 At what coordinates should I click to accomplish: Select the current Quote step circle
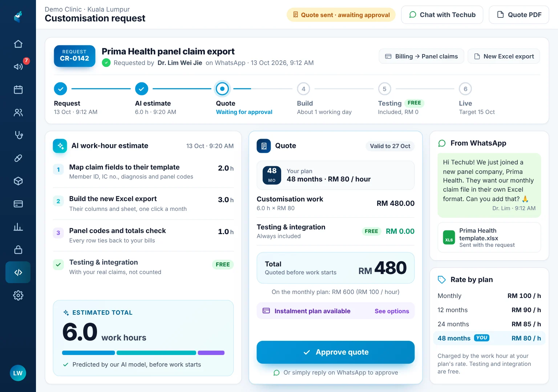click(x=222, y=89)
